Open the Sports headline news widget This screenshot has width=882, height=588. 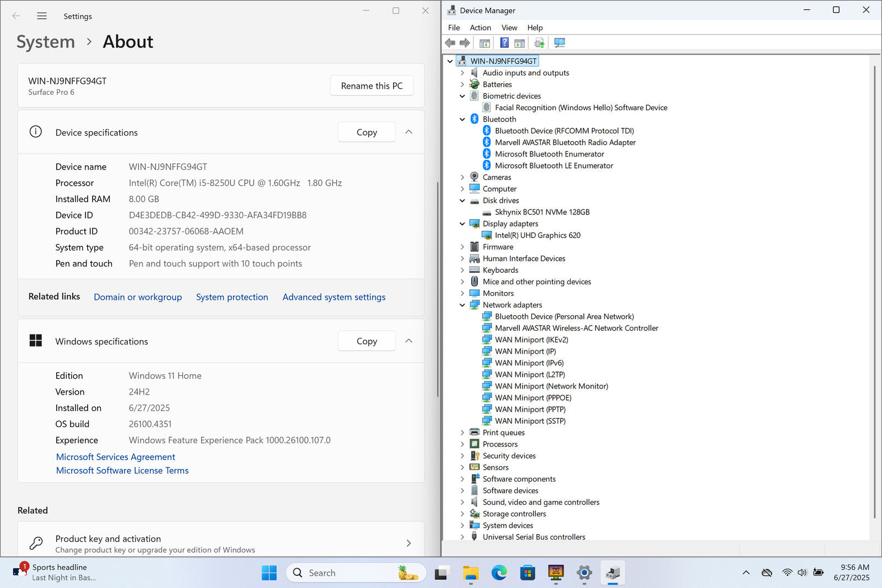pyautogui.click(x=55, y=573)
